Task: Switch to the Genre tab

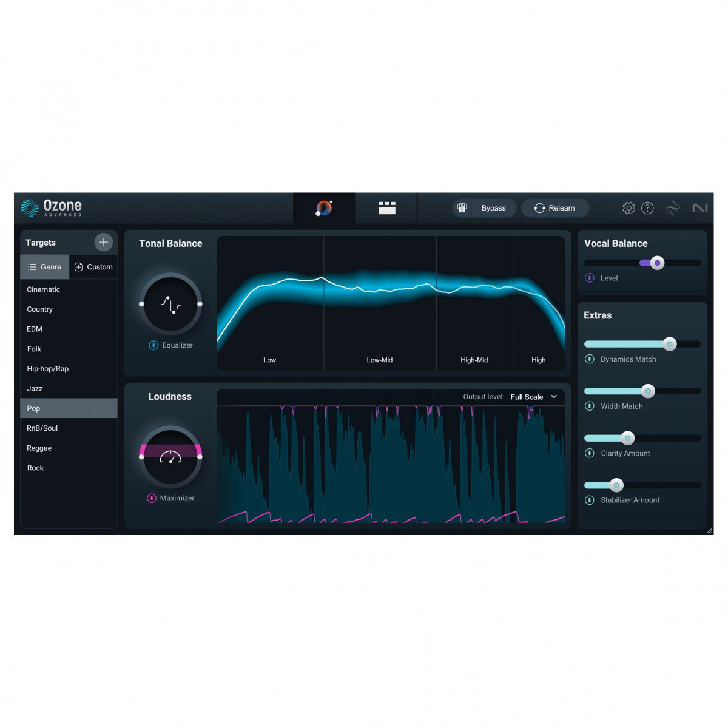Action: pos(45,266)
